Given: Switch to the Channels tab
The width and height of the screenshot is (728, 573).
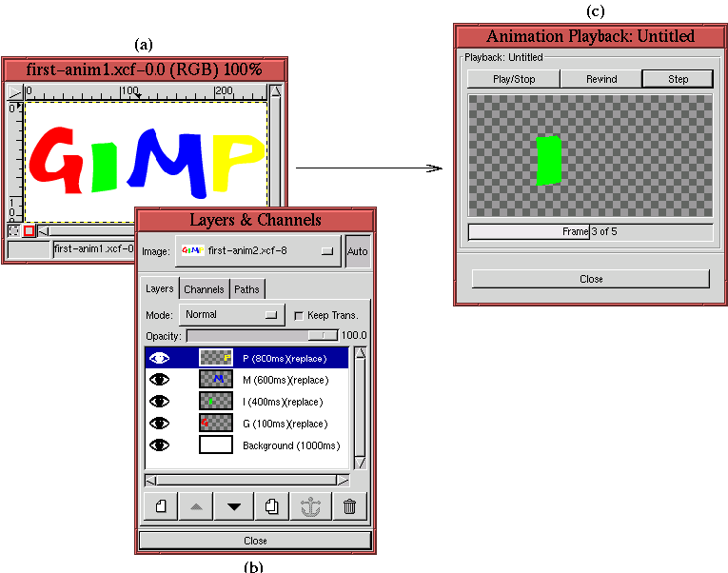Looking at the screenshot, I should coord(204,289).
